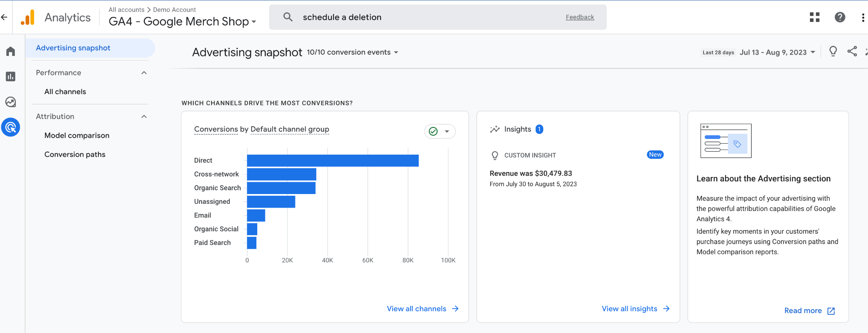
Task: Open the Home sidebar icon
Action: [x=11, y=51]
